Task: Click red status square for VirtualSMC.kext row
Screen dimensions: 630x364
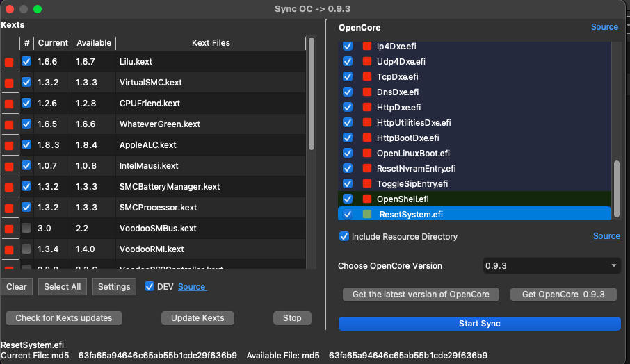Action: click(x=9, y=83)
